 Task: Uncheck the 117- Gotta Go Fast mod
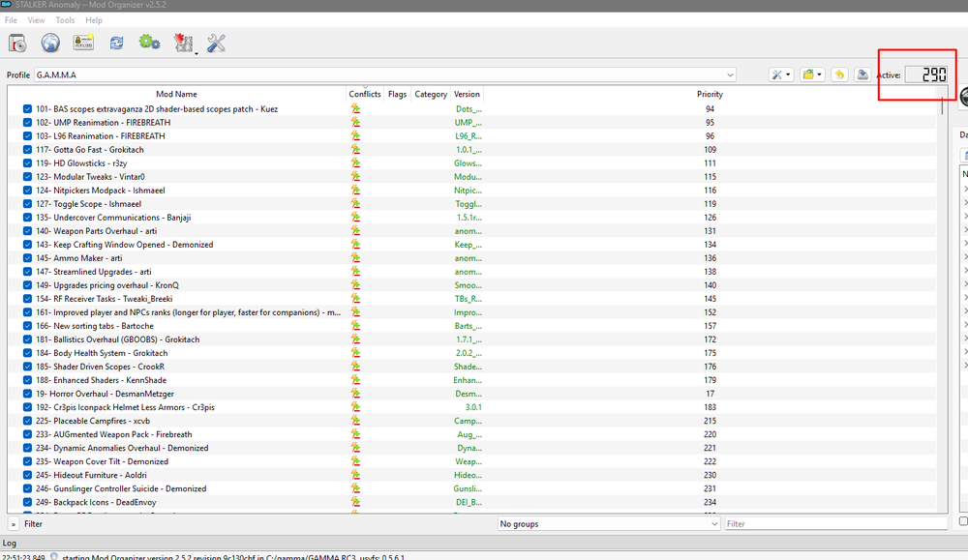(x=28, y=150)
